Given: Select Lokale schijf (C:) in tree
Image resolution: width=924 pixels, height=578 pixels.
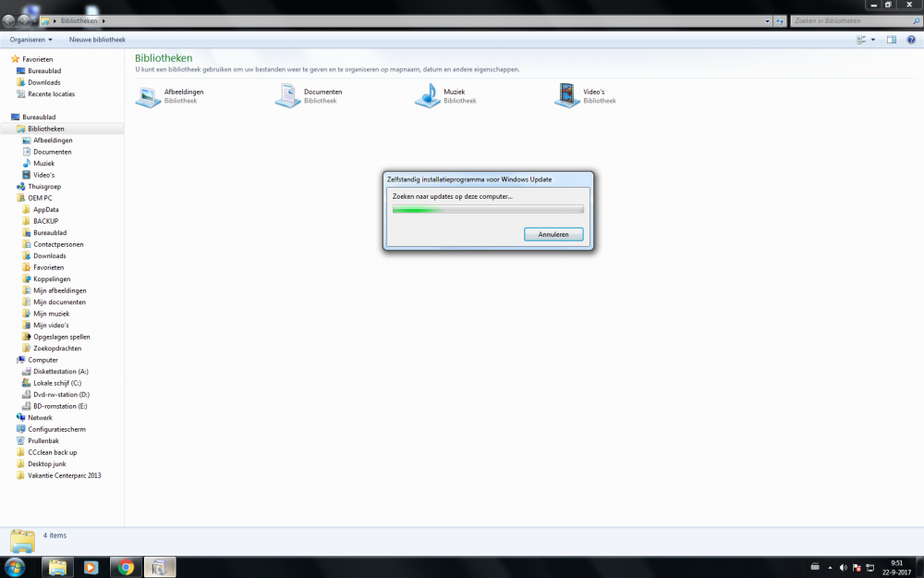Looking at the screenshot, I should [x=56, y=383].
